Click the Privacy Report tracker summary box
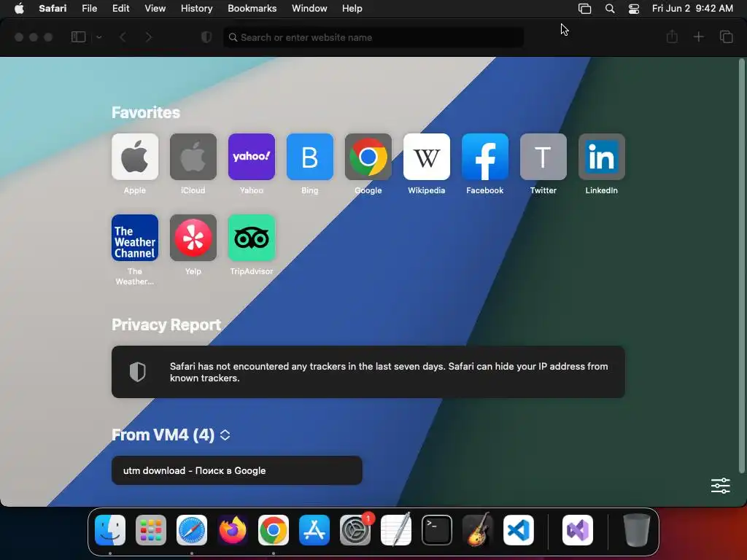 pyautogui.click(x=368, y=372)
